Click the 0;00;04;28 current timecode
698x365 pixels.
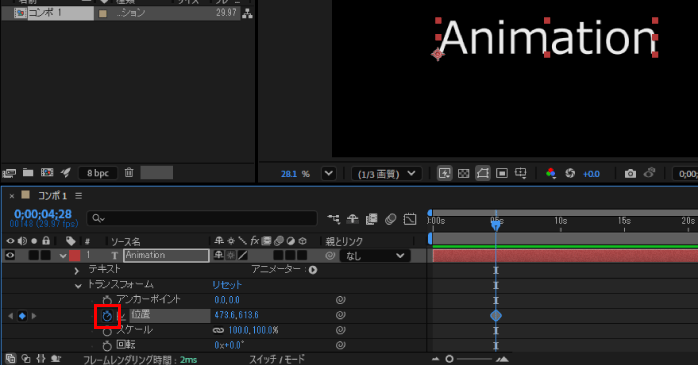pyautogui.click(x=43, y=214)
